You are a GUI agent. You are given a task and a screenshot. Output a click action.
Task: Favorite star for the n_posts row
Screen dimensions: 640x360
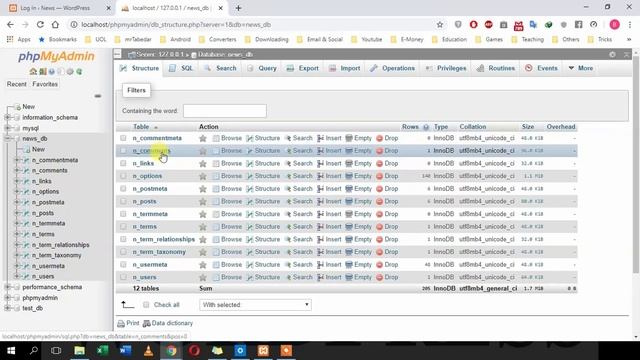tap(202, 202)
